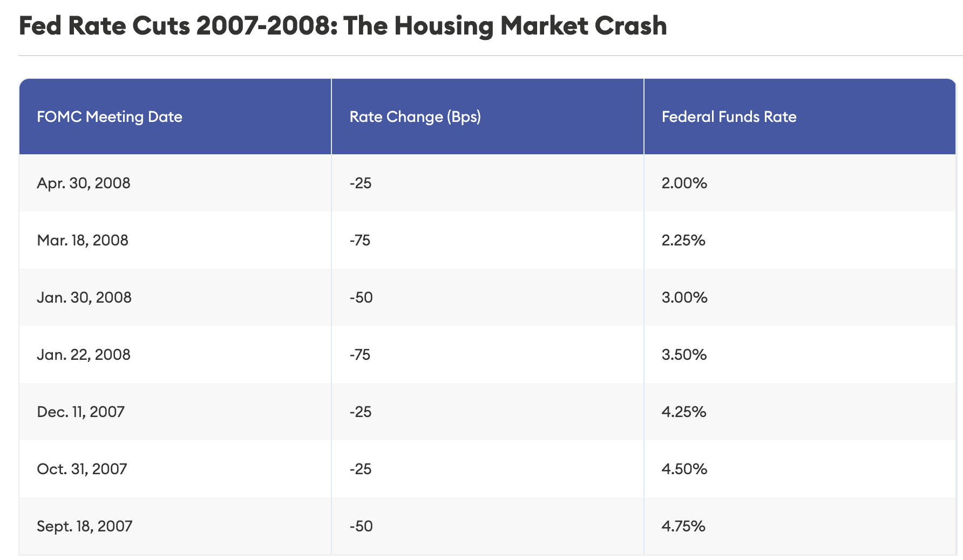Click the Jan. 22, 2008 date cell
Image resolution: width=963 pixels, height=560 pixels.
click(x=84, y=354)
